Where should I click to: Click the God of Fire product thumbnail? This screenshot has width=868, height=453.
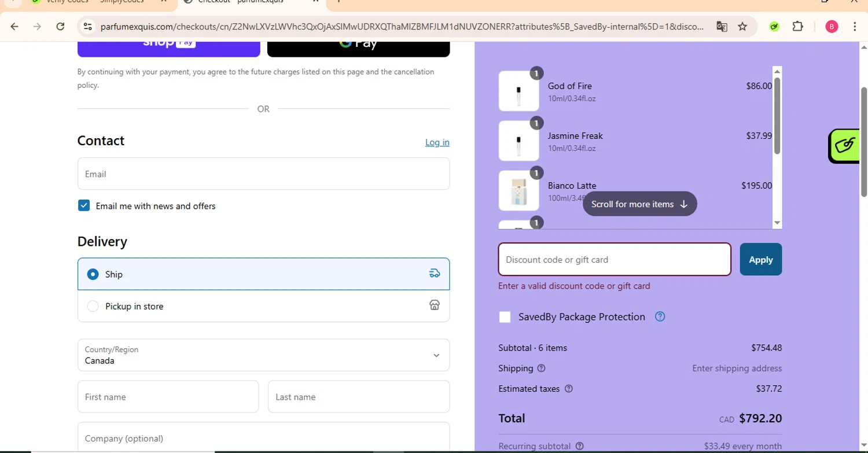point(519,91)
